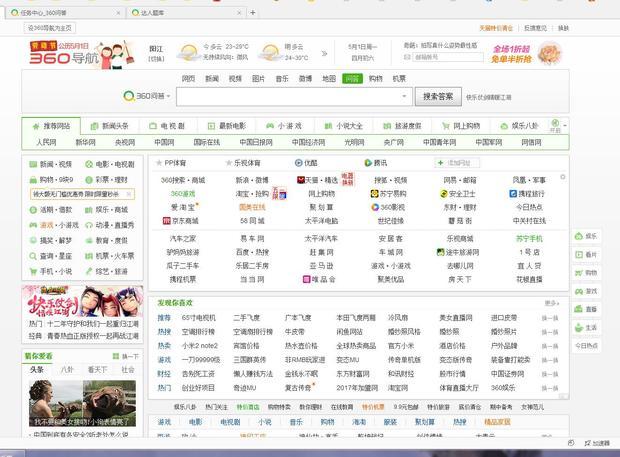Close the 任务中心_360问答 browser tab
The height and width of the screenshot is (457, 620).
click(118, 13)
